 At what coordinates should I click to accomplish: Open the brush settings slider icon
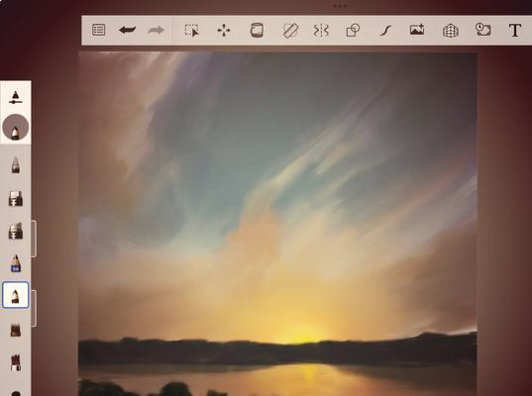(x=15, y=97)
